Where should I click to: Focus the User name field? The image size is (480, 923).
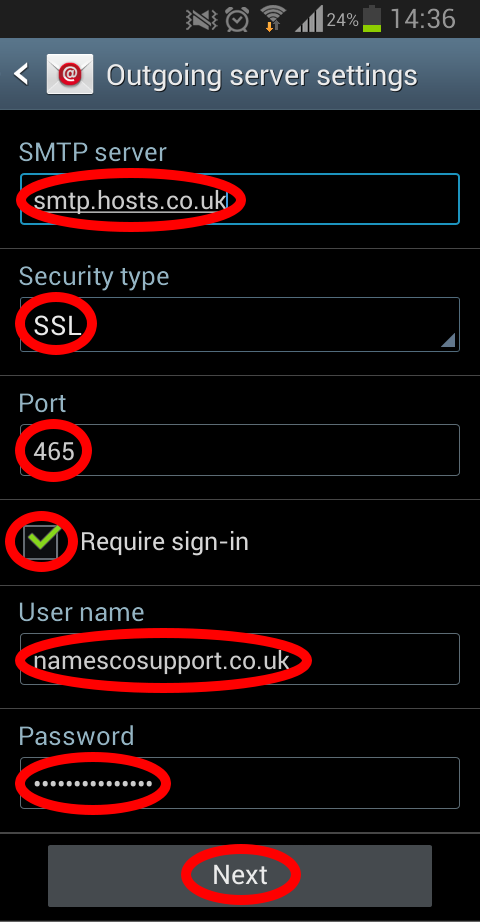(240, 659)
